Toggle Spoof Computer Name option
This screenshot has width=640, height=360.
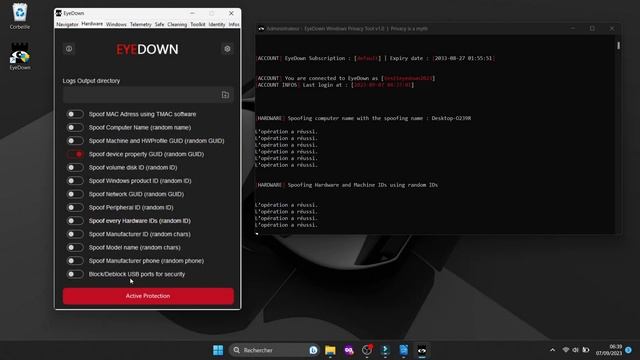point(75,127)
